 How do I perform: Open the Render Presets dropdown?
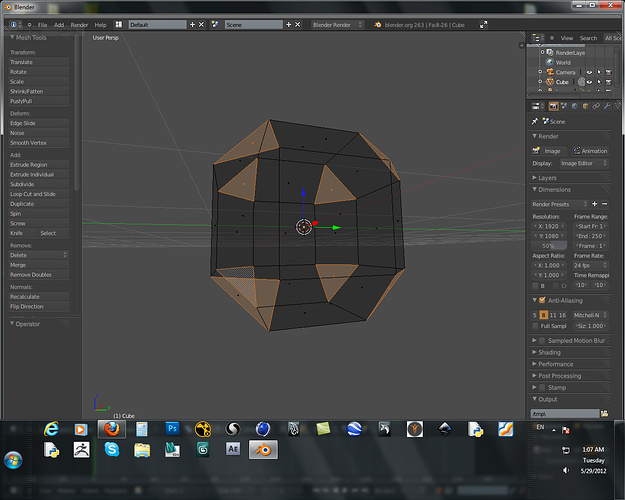(560, 204)
